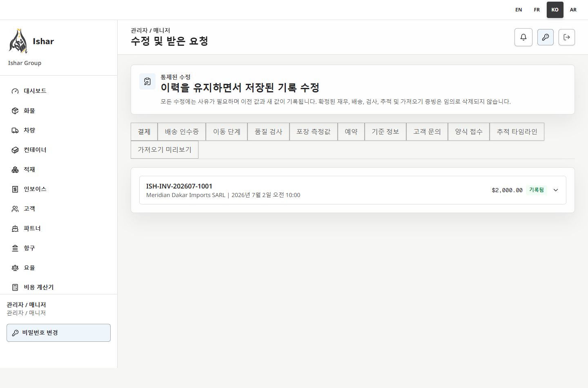The height and width of the screenshot is (388, 588).
Task: Open 고객 in sidebar
Action: [58, 209]
